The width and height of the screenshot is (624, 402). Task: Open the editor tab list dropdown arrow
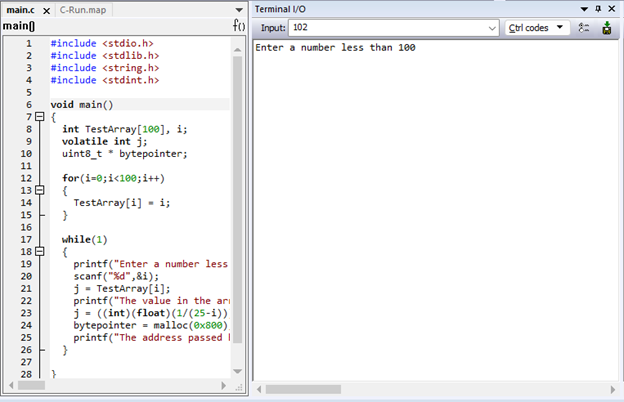[x=239, y=10]
